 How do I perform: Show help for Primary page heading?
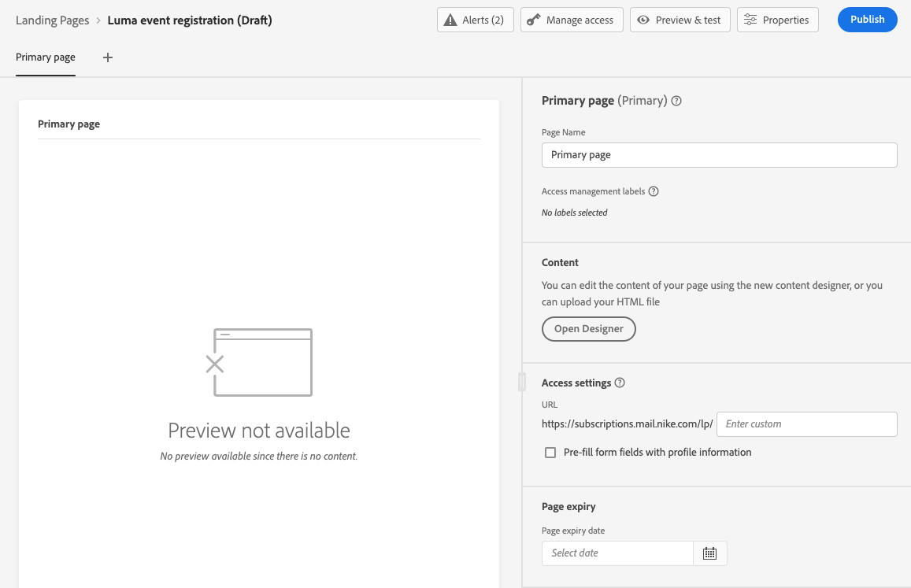pos(676,101)
